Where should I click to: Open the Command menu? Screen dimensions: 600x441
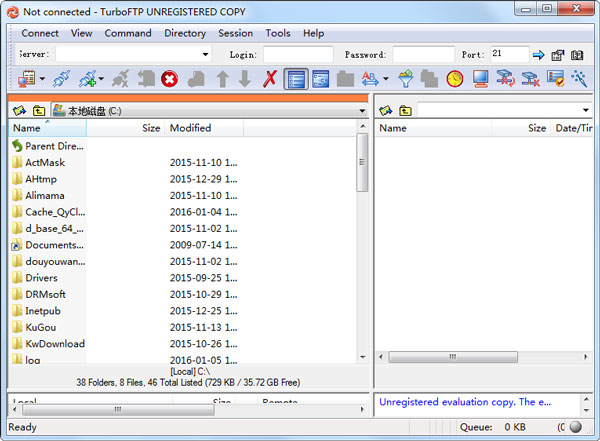click(x=128, y=33)
